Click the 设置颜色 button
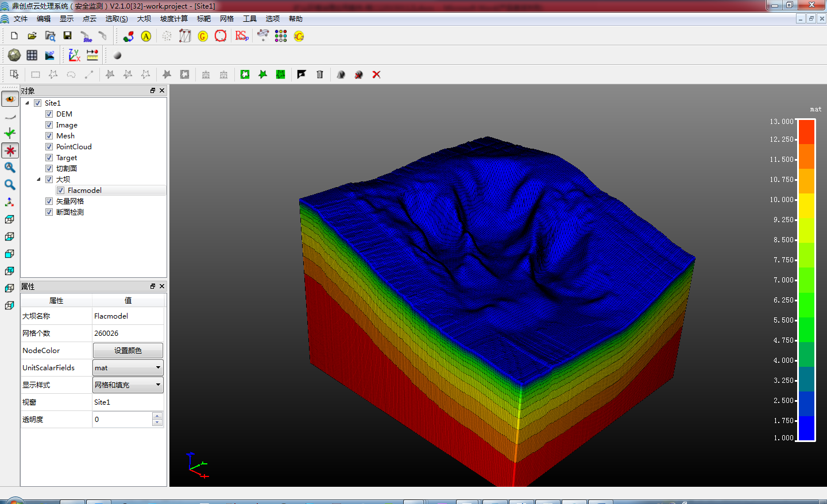This screenshot has width=827, height=504. (127, 351)
